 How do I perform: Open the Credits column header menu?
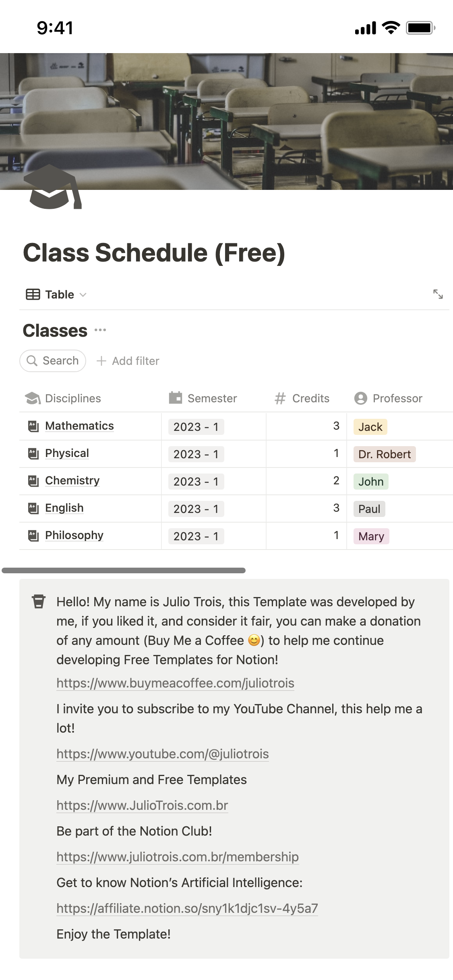302,398
